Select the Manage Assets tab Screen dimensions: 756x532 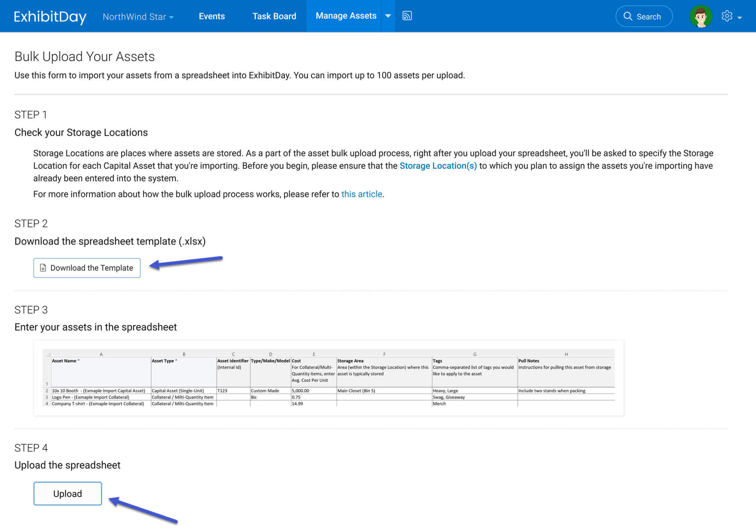[x=346, y=16]
